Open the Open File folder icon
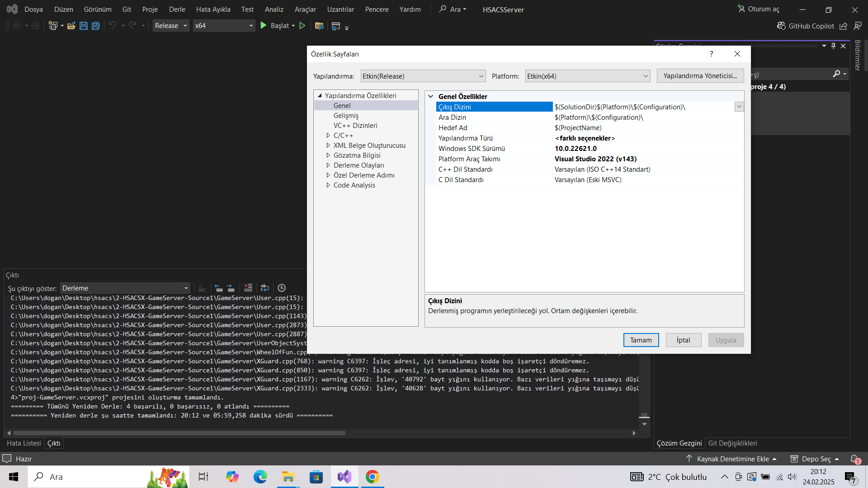868x488 pixels. [71, 26]
